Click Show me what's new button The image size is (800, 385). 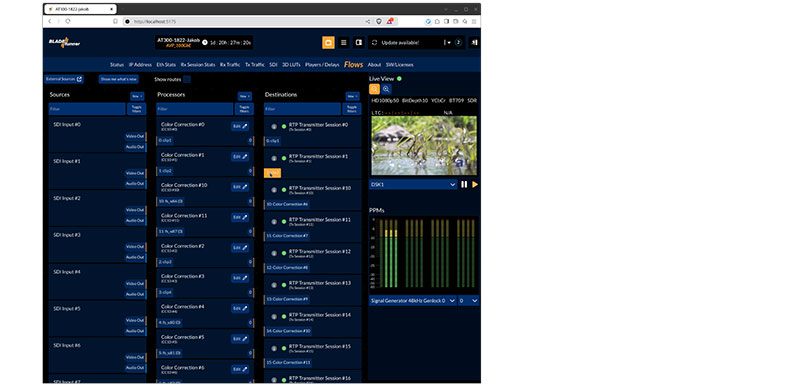[x=118, y=79]
